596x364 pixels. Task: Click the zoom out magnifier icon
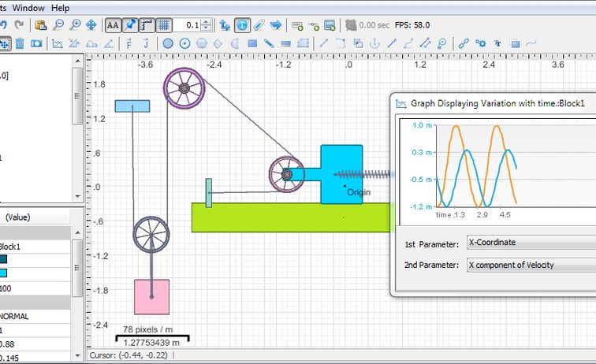(x=59, y=25)
